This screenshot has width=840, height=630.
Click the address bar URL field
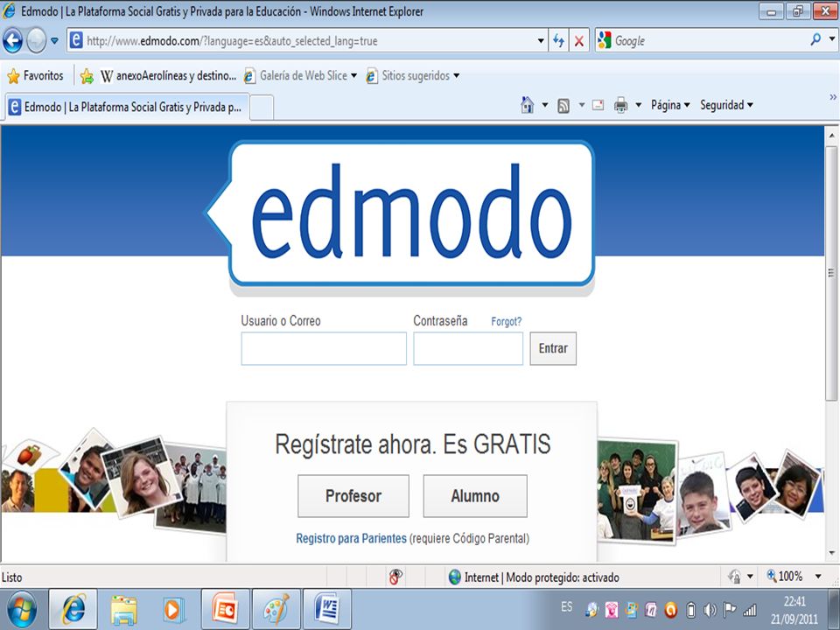303,41
